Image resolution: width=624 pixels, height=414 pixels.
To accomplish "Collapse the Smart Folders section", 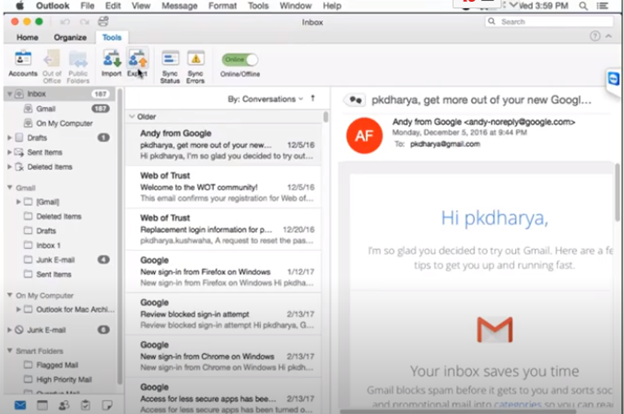I will pos(10,351).
